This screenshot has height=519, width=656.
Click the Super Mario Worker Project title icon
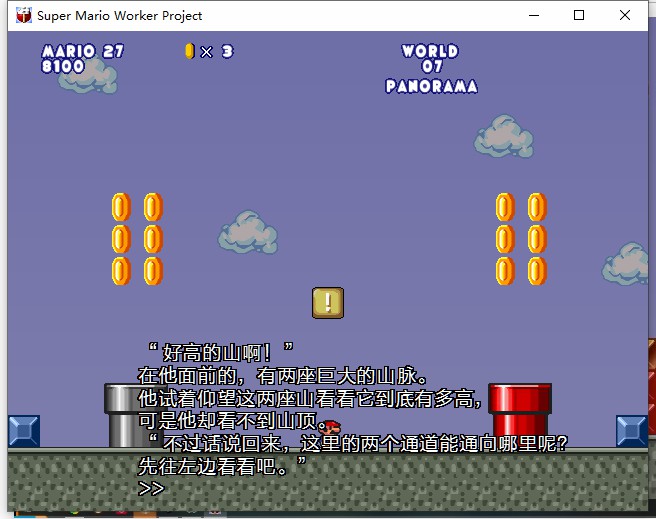[x=23, y=15]
